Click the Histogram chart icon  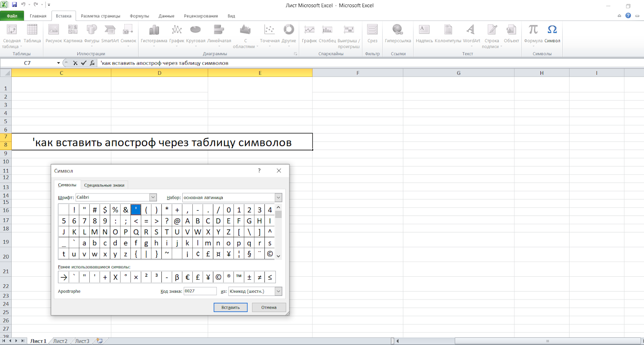tap(154, 30)
